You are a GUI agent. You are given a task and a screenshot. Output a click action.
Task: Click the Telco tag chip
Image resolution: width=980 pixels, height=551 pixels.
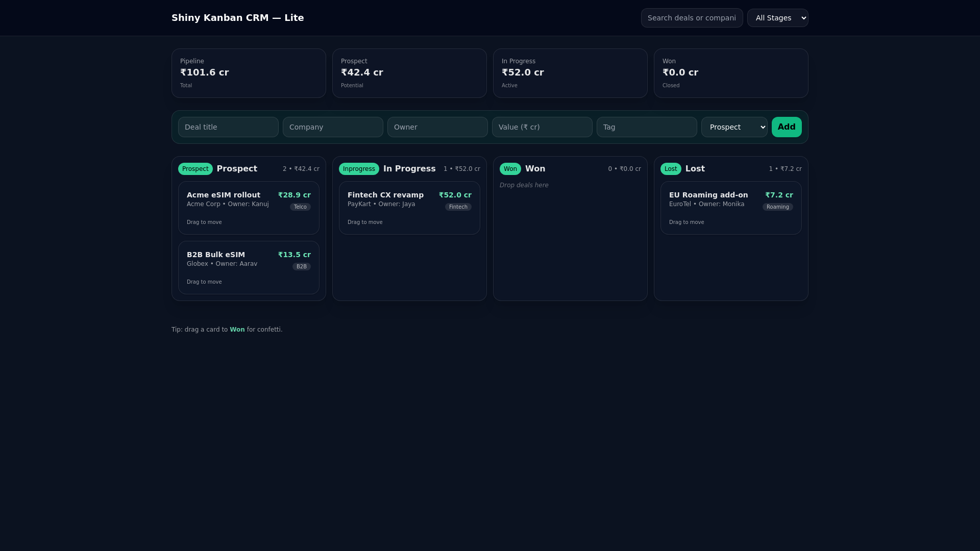300,207
